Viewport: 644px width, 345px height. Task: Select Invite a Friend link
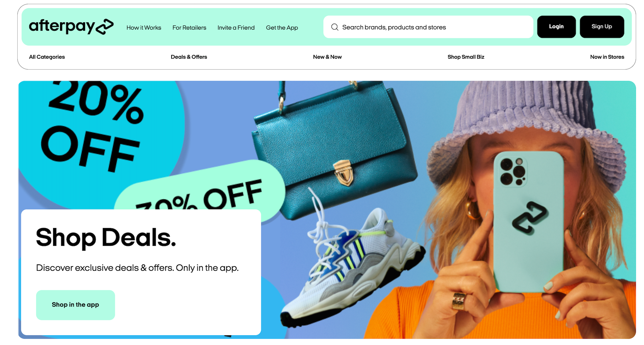(x=236, y=28)
